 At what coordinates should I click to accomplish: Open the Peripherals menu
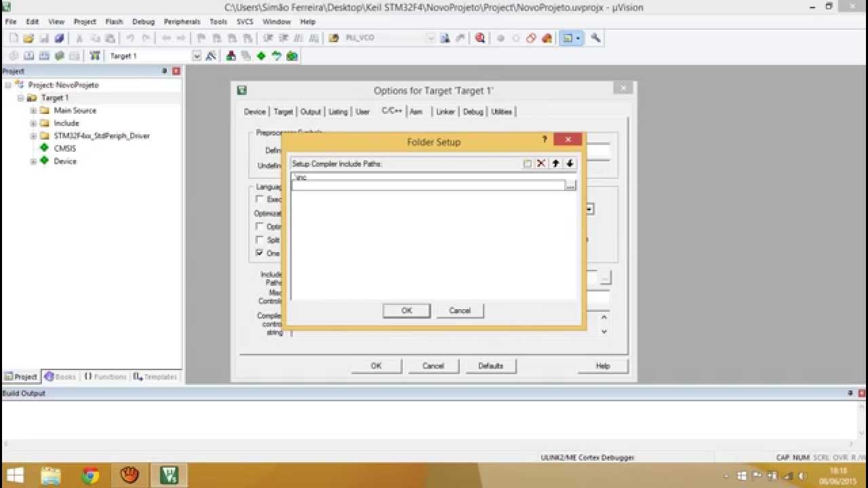(x=182, y=22)
